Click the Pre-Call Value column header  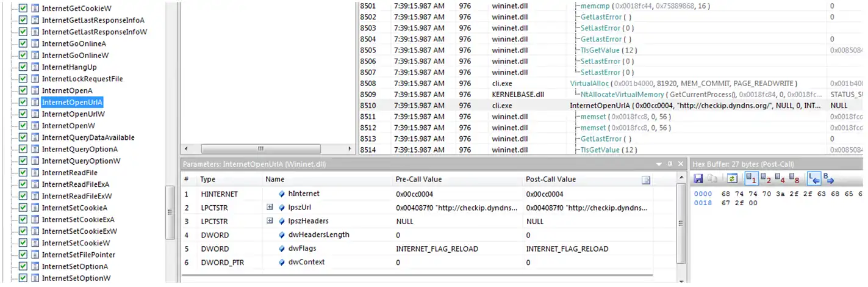tap(419, 180)
